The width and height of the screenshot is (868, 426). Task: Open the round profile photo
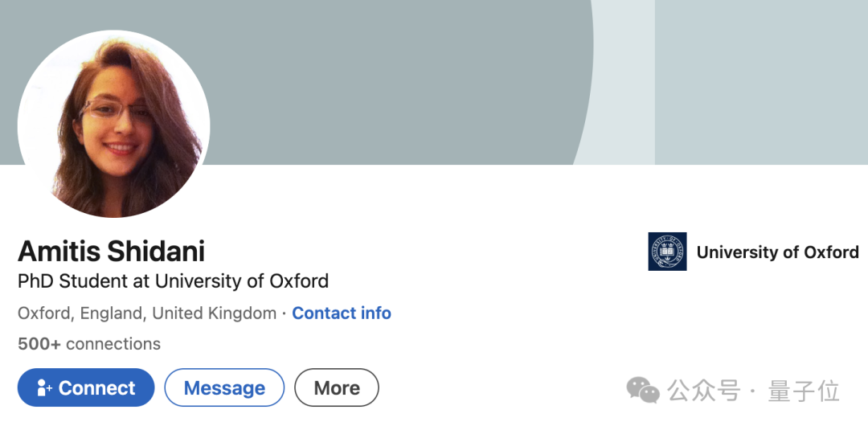coord(113,125)
